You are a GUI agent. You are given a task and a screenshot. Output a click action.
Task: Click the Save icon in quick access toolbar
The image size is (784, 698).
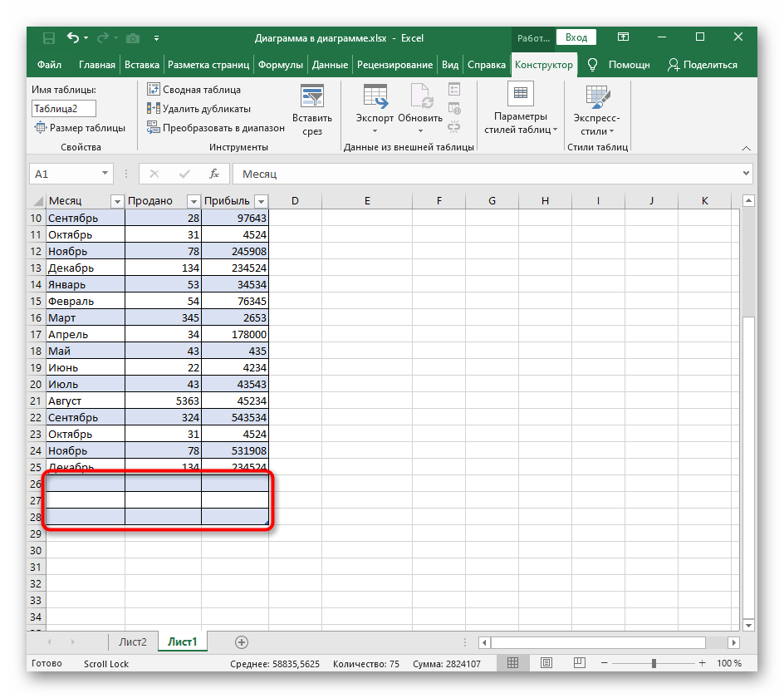coord(49,37)
